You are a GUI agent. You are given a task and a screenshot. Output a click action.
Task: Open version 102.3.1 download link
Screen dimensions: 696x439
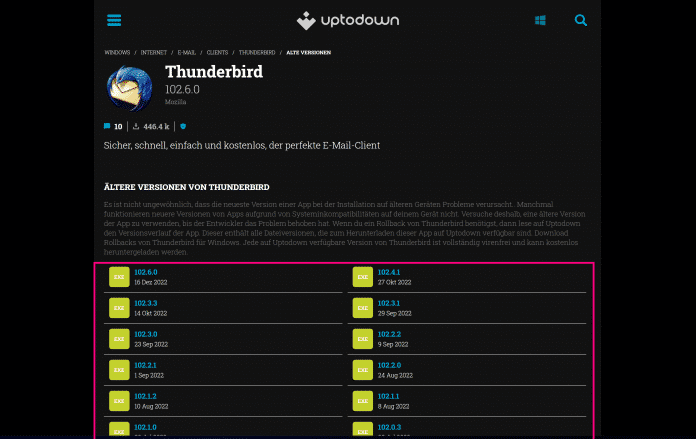(389, 303)
